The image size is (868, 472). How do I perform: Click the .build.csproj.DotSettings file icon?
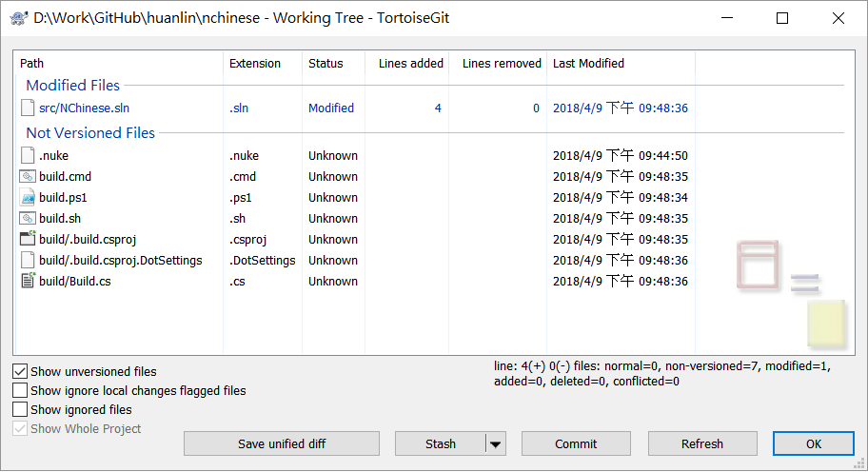click(28, 261)
